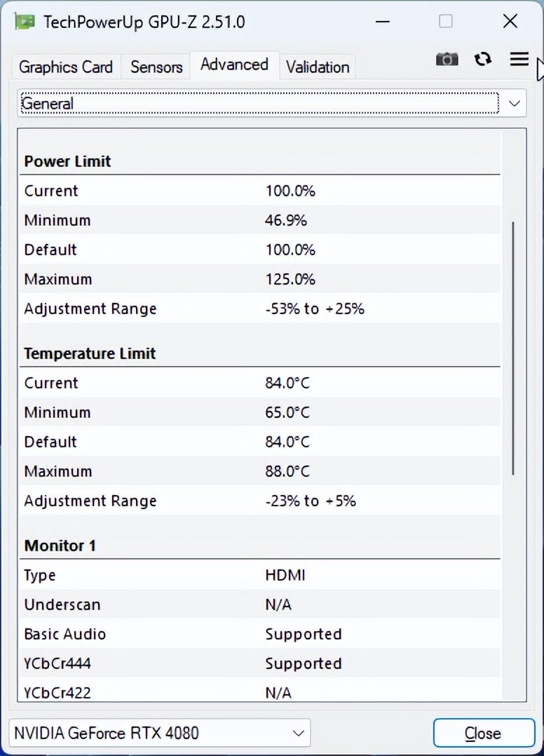Image resolution: width=544 pixels, height=756 pixels.
Task: Select the Power Limit Adjustment Range row
Action: click(x=259, y=309)
